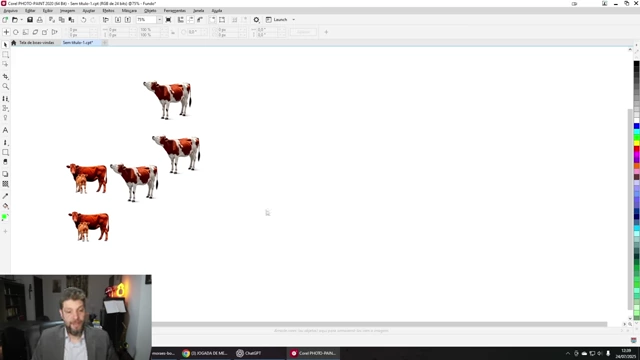640x360 pixels.
Task: Expand the Open file dropdown arrow
Action: (22, 20)
